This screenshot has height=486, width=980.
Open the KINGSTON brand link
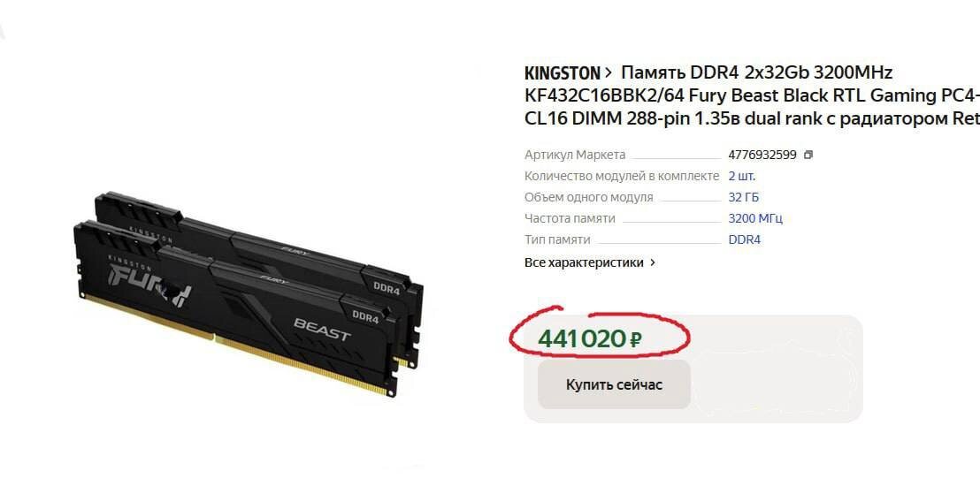coord(562,73)
